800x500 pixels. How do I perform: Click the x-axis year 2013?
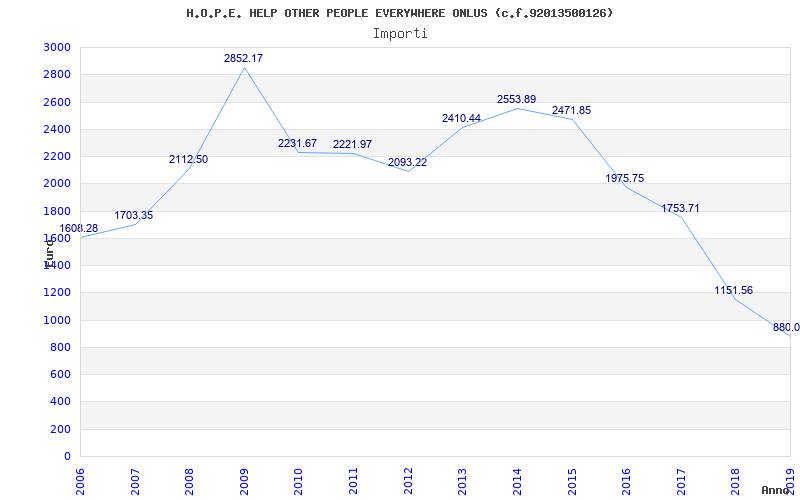click(x=462, y=480)
